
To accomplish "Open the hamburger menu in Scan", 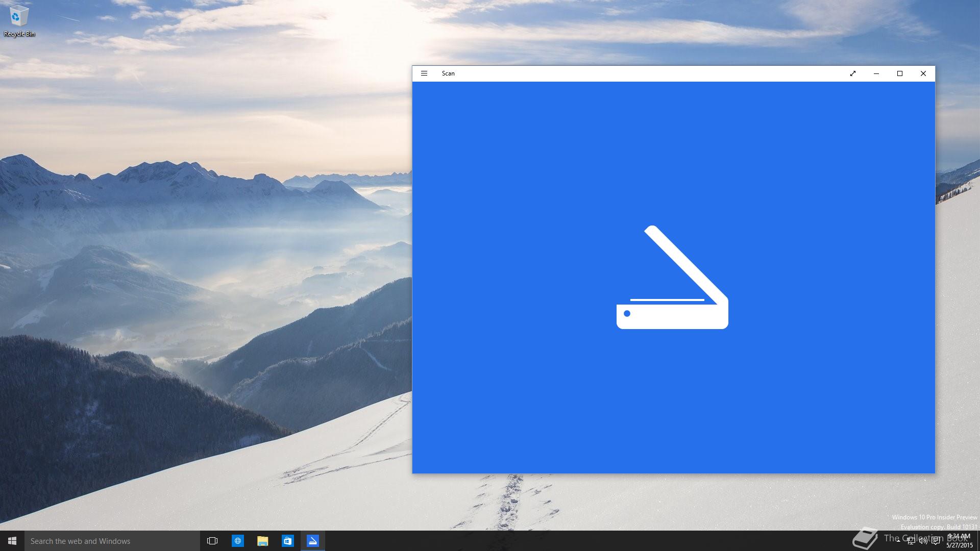I will [424, 73].
